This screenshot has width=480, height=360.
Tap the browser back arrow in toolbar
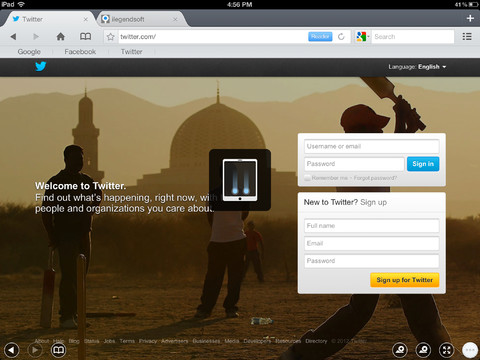13,36
